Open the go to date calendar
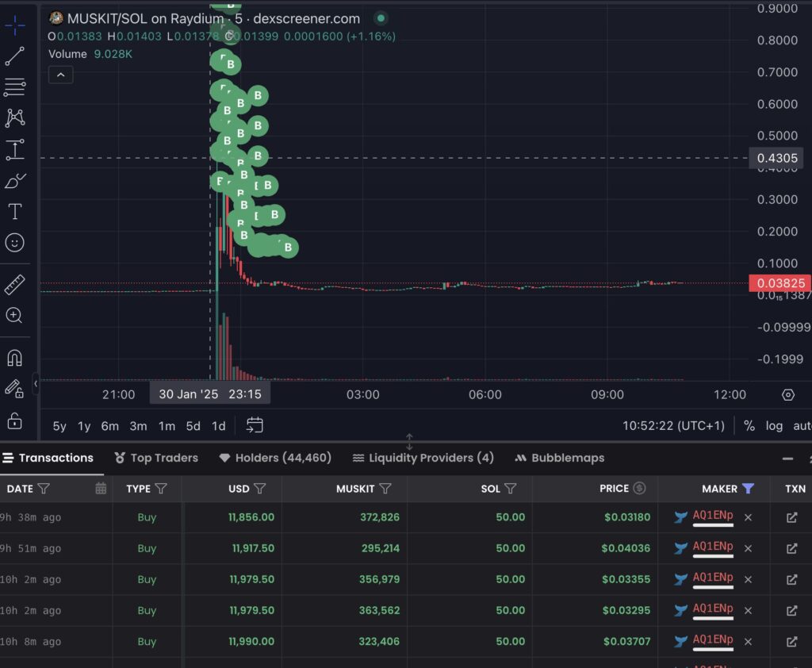Image resolution: width=812 pixels, height=668 pixels. pyautogui.click(x=254, y=426)
